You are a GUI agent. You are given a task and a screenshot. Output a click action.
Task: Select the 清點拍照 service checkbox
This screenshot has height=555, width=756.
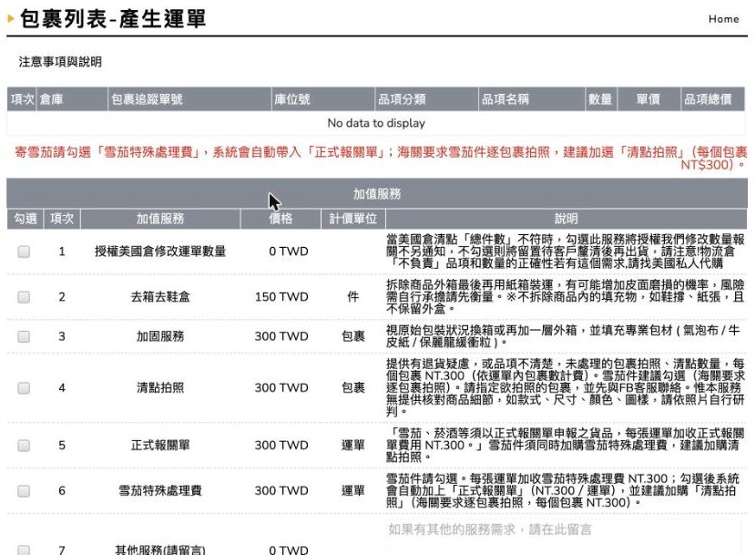tap(24, 388)
